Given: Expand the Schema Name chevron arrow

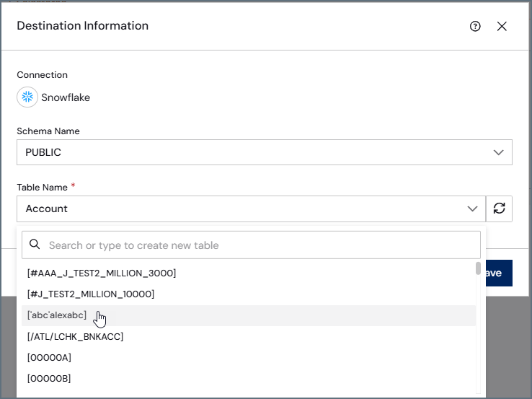Looking at the screenshot, I should pos(498,152).
